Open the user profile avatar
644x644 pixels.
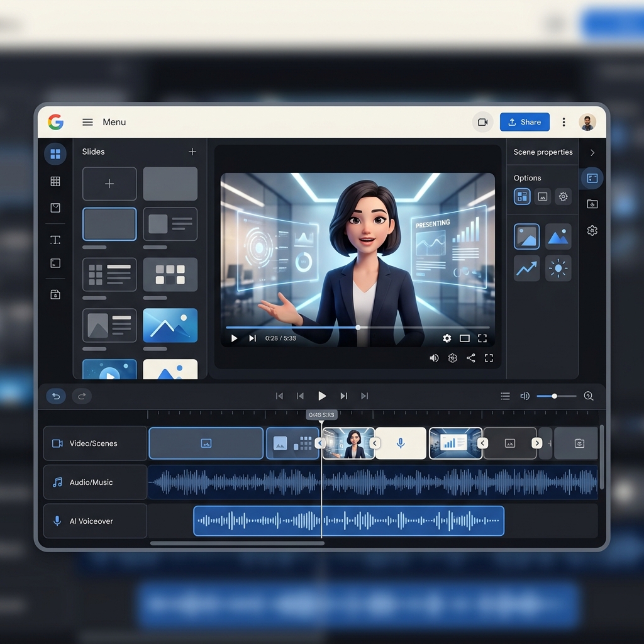point(587,122)
